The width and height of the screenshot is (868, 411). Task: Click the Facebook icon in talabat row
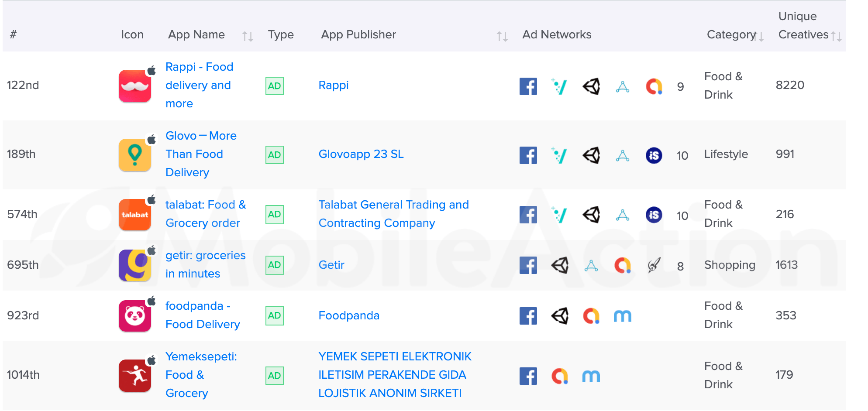528,214
